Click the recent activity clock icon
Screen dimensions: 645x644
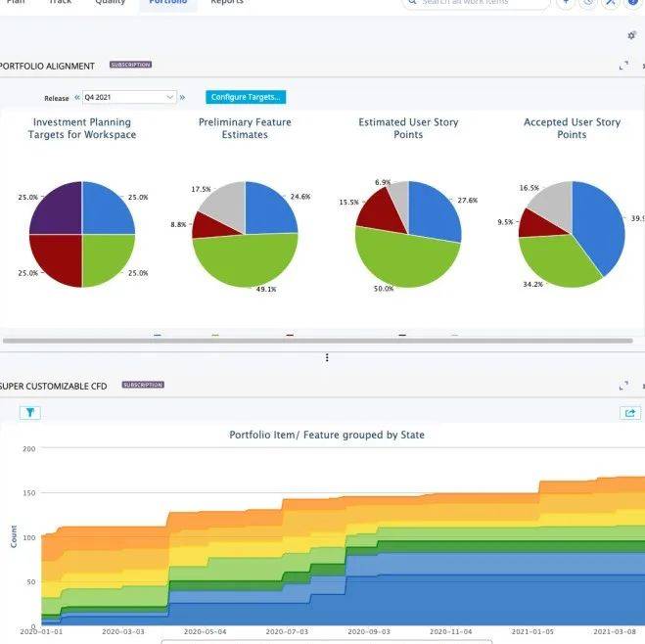588,3
